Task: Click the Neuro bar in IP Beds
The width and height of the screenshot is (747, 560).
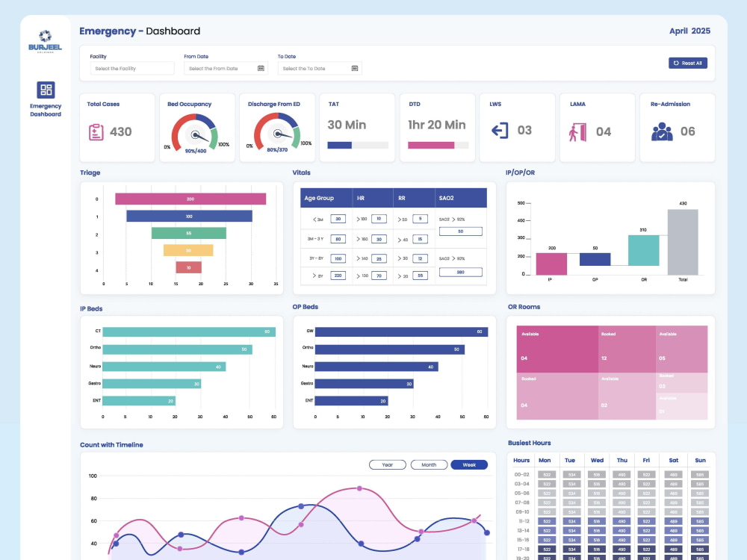Action: (164, 367)
